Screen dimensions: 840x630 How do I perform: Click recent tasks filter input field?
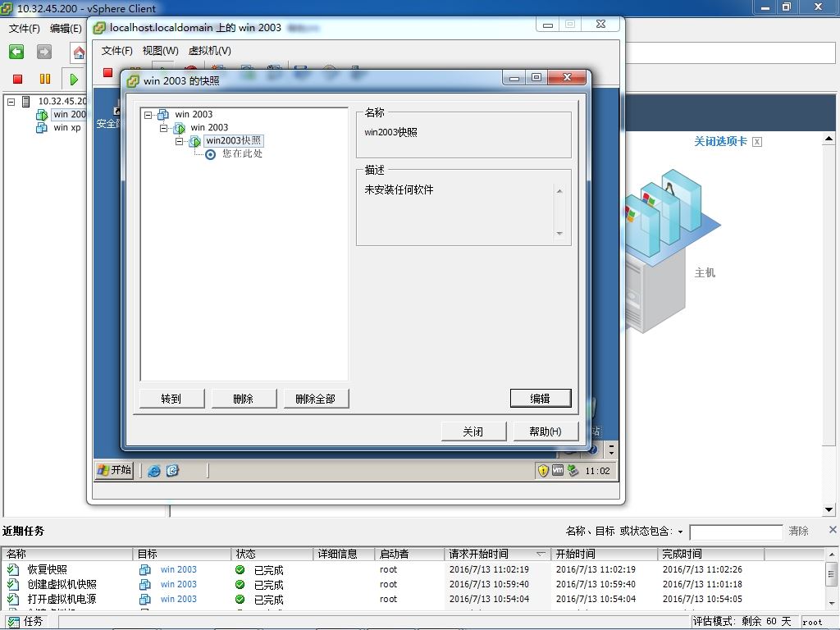736,532
